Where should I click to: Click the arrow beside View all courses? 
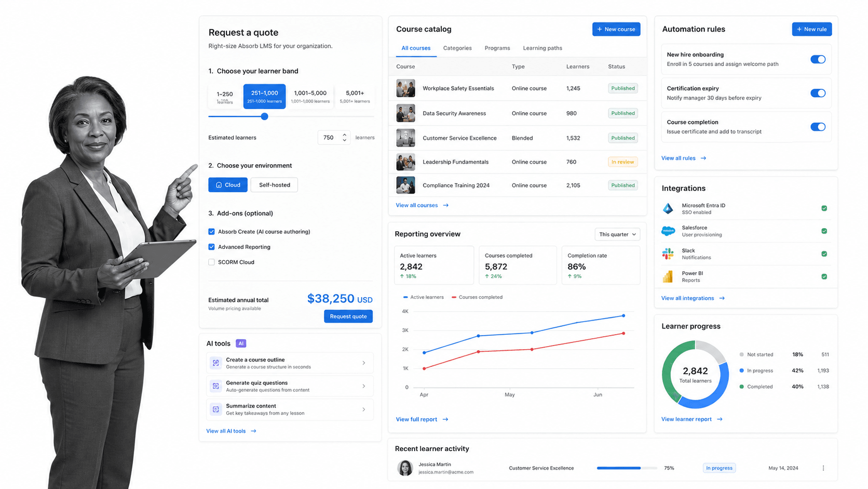[x=446, y=205]
